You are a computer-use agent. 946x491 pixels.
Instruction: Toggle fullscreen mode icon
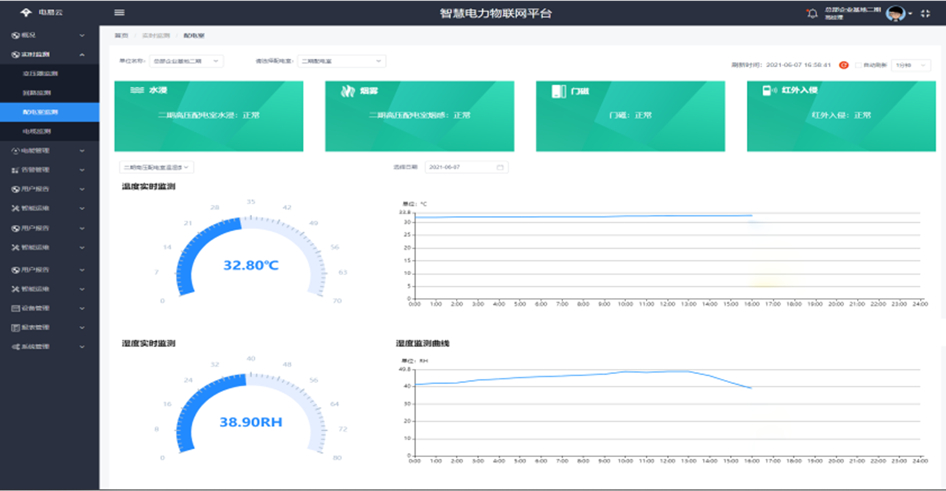(924, 13)
